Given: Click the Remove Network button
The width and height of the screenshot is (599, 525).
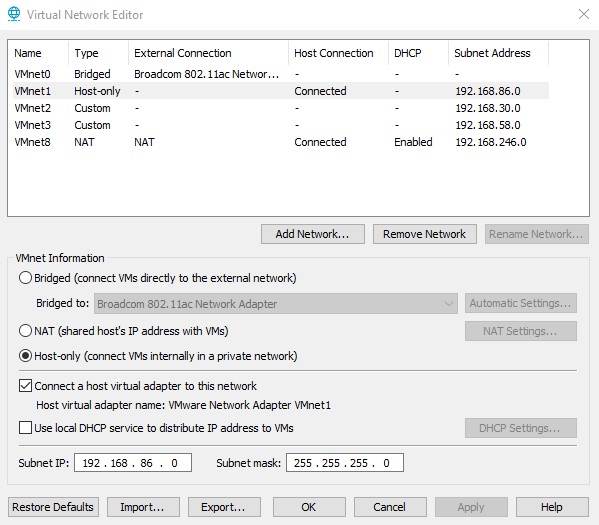Looking at the screenshot, I should tap(424, 234).
